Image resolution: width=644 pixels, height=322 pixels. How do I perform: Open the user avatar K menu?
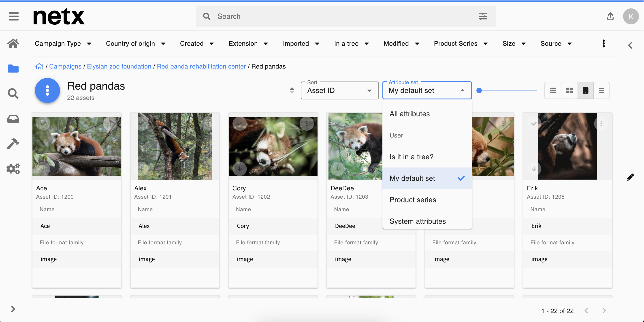631,16
